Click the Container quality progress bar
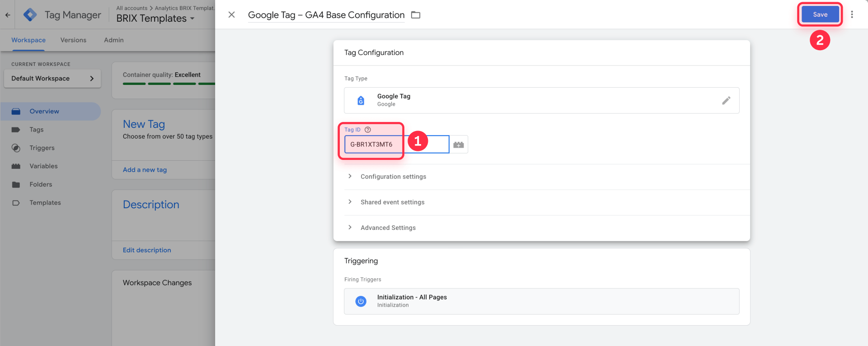 click(169, 84)
